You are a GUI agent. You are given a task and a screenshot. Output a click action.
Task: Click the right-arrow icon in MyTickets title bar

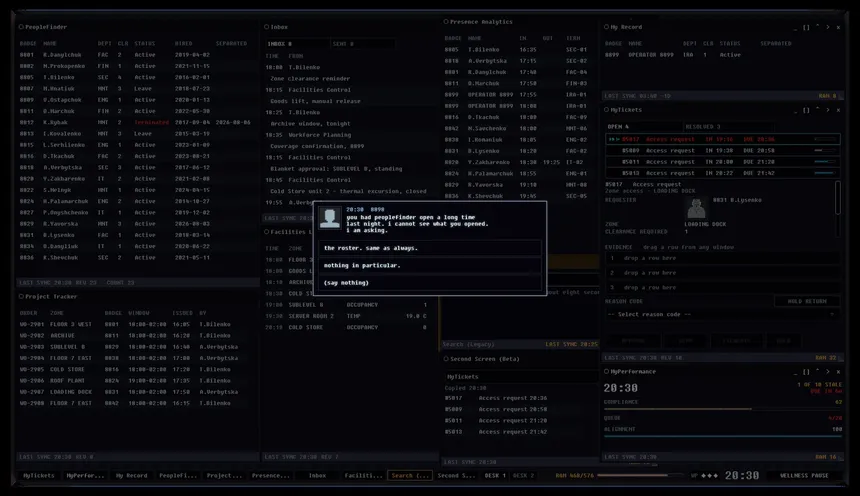click(x=828, y=110)
